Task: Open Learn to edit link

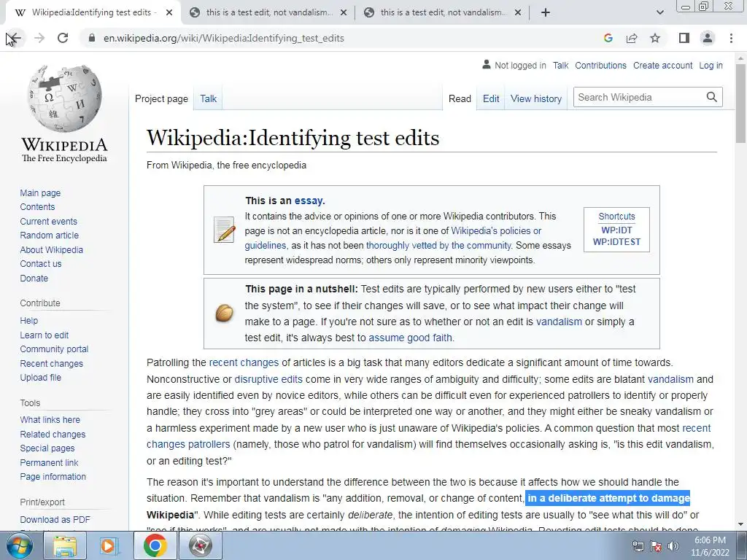Action: pos(44,335)
